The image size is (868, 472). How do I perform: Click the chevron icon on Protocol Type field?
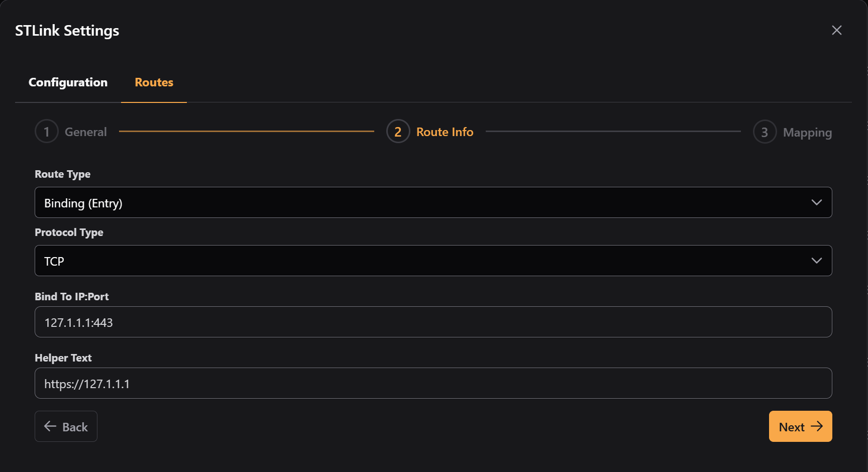[x=817, y=261]
